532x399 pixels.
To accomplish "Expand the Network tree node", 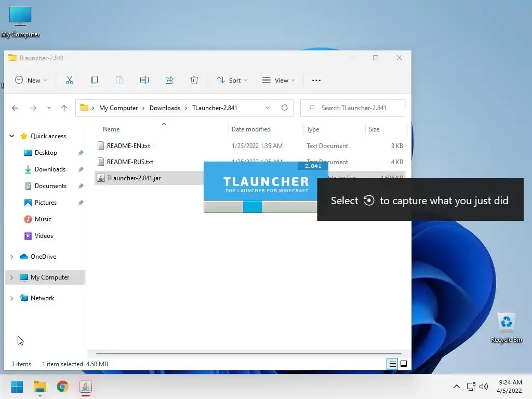I will 12,298.
